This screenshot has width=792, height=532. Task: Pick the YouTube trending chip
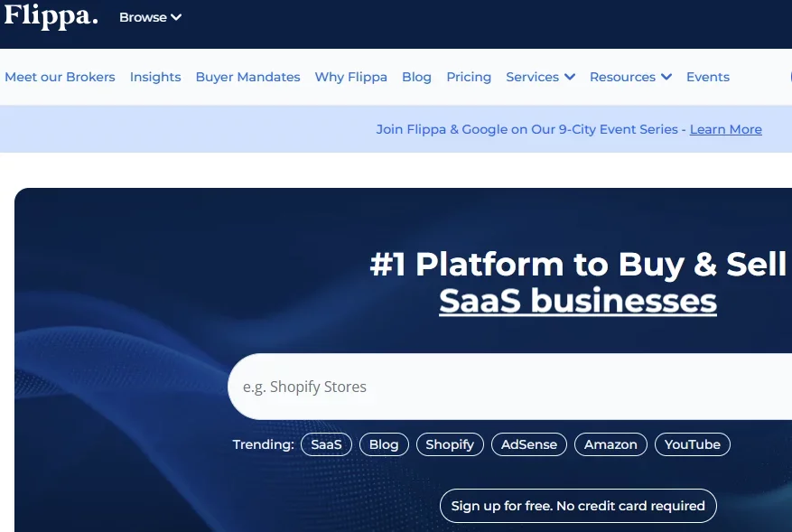tap(692, 443)
